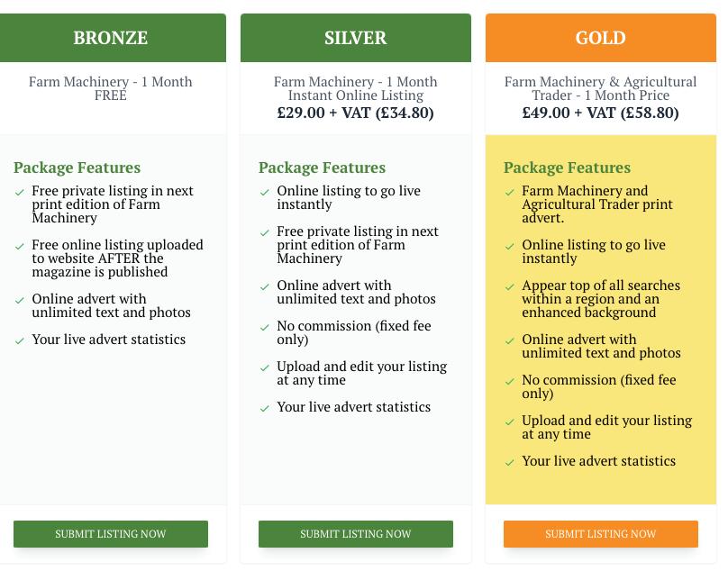The height and width of the screenshot is (571, 728).
Task: Select the Silver package header
Action: click(x=356, y=38)
